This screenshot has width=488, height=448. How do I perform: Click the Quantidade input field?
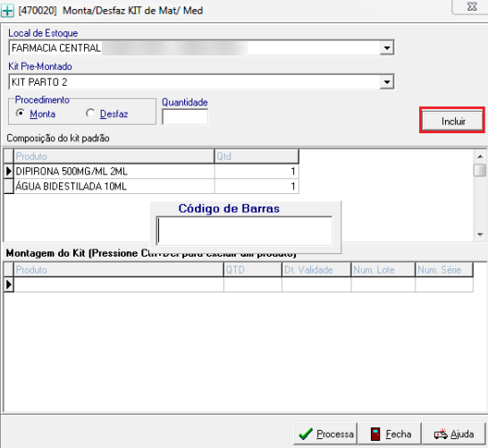pos(185,117)
